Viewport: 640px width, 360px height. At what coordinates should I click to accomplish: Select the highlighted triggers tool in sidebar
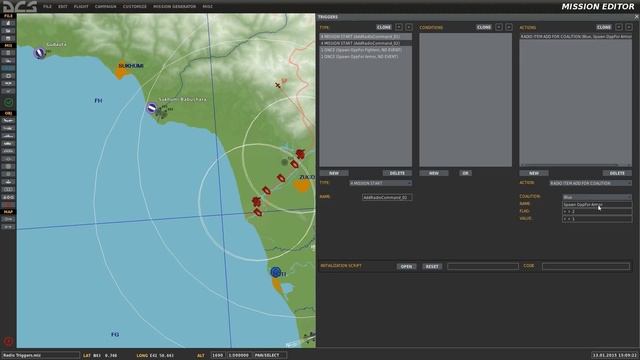[8, 68]
